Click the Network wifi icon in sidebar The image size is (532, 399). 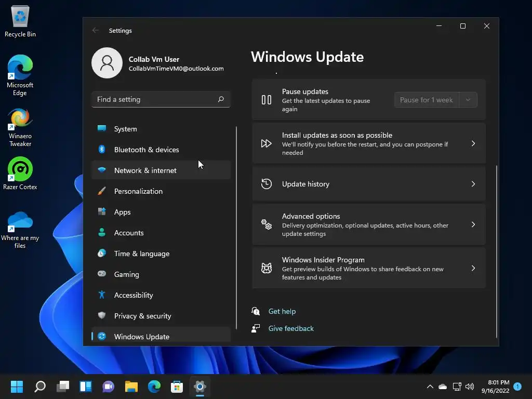click(x=102, y=170)
